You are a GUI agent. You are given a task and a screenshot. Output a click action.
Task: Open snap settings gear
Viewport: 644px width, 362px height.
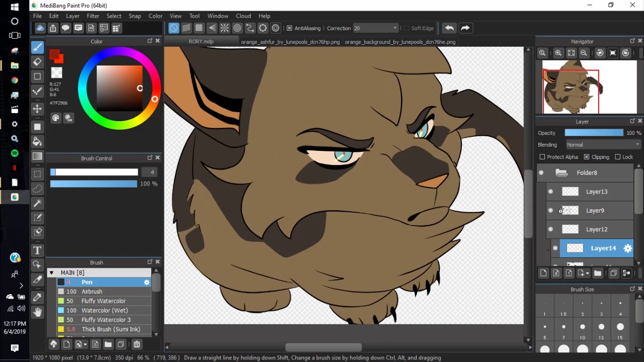click(x=276, y=28)
